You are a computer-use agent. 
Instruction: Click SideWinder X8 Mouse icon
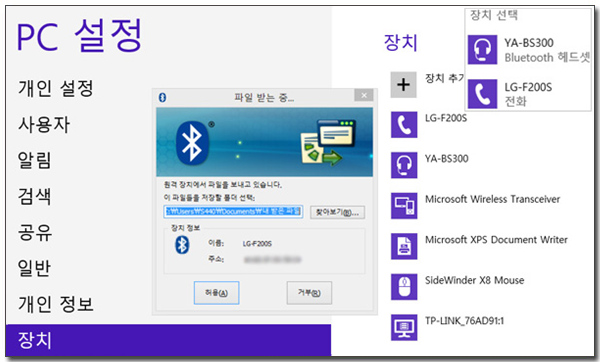[x=404, y=287]
